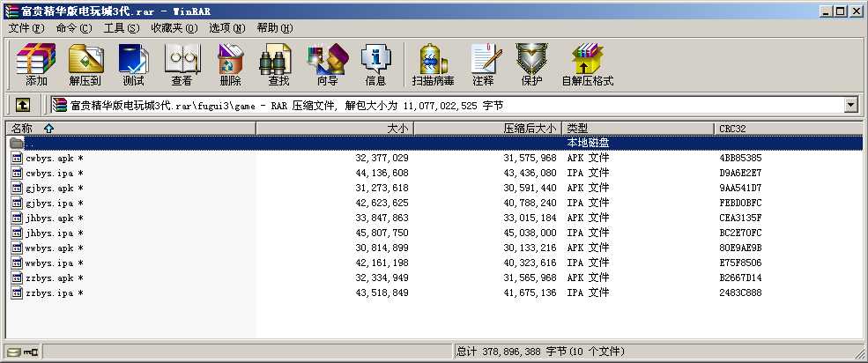Click 本地磁盘 in the parent folder row
This screenshot has width=868, height=363.
click(x=588, y=143)
